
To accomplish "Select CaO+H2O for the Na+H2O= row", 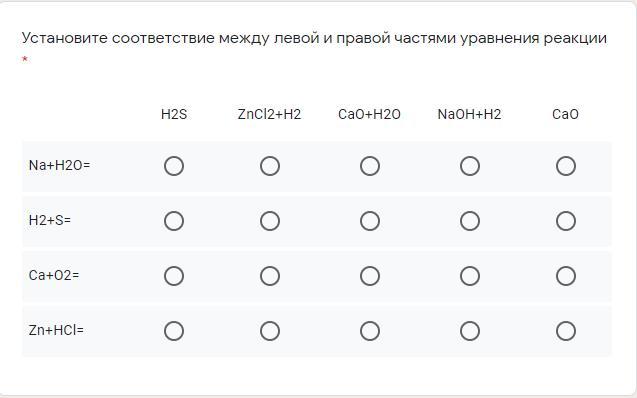I will click(x=370, y=166).
